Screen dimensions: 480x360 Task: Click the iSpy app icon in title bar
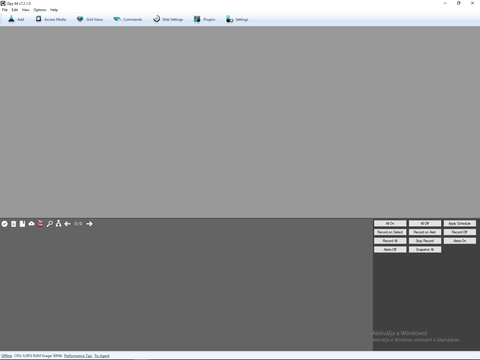click(x=3, y=3)
